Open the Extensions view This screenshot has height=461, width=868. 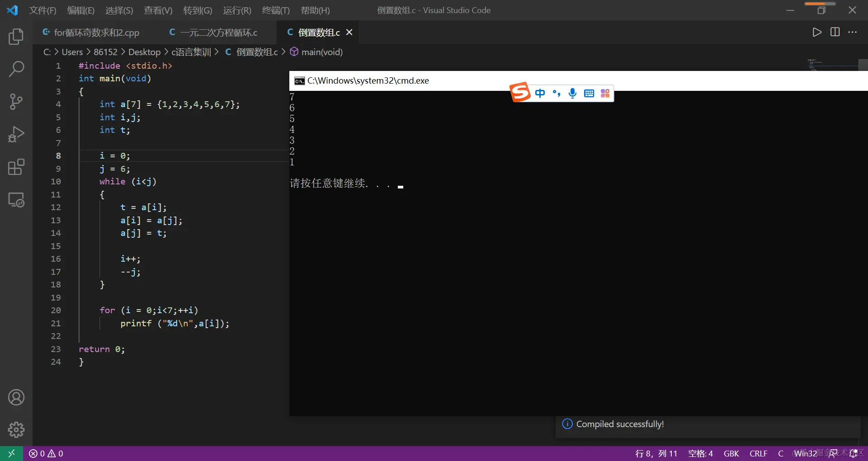coord(16,167)
